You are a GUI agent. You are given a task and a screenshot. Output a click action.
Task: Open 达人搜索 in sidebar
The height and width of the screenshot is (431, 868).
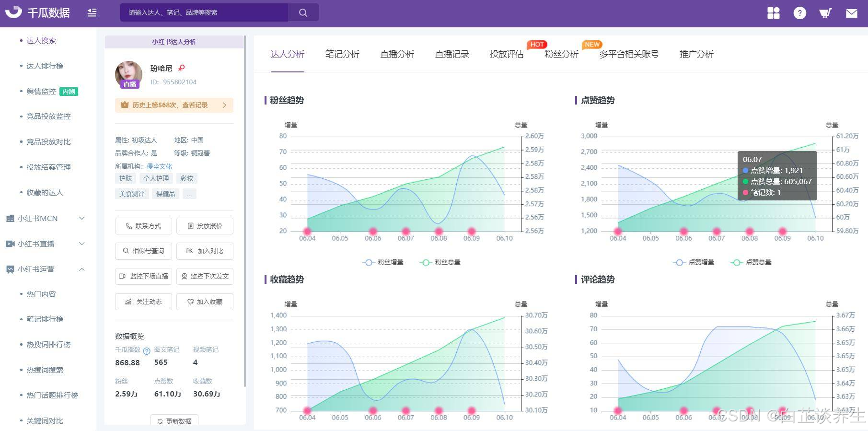click(41, 41)
